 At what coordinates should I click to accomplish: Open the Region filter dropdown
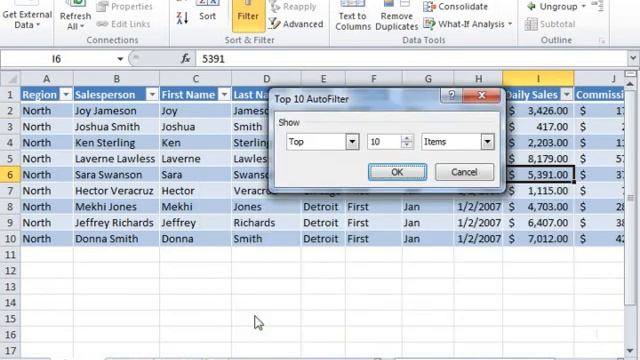[x=66, y=95]
